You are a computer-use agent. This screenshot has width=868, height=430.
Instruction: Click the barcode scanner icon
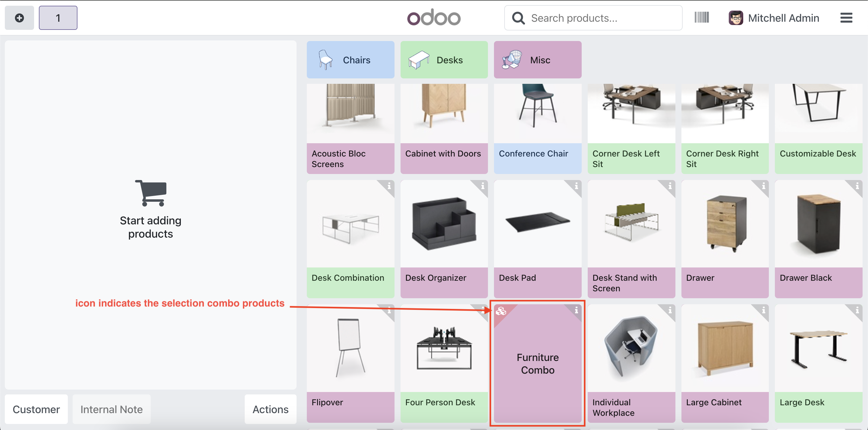[702, 17]
